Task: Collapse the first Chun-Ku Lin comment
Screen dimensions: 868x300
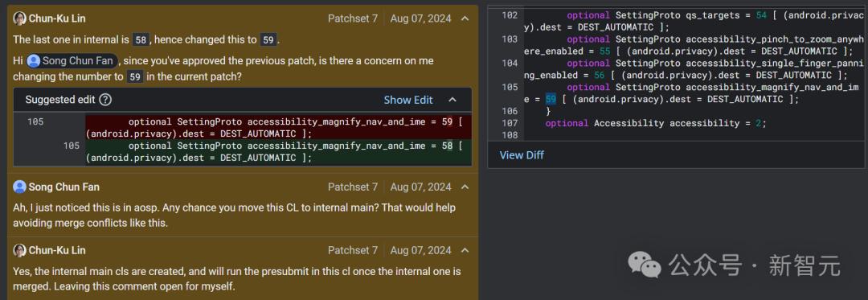Action: pyautogui.click(x=465, y=18)
